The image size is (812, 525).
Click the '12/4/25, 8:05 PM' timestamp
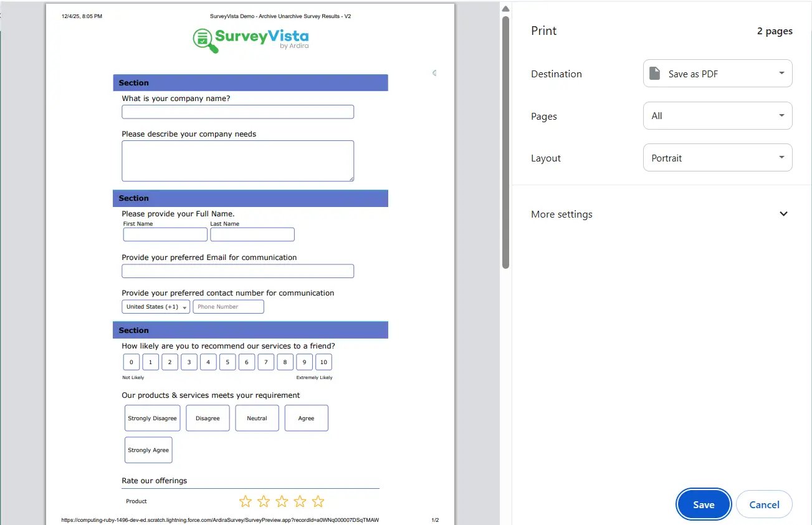[82, 16]
